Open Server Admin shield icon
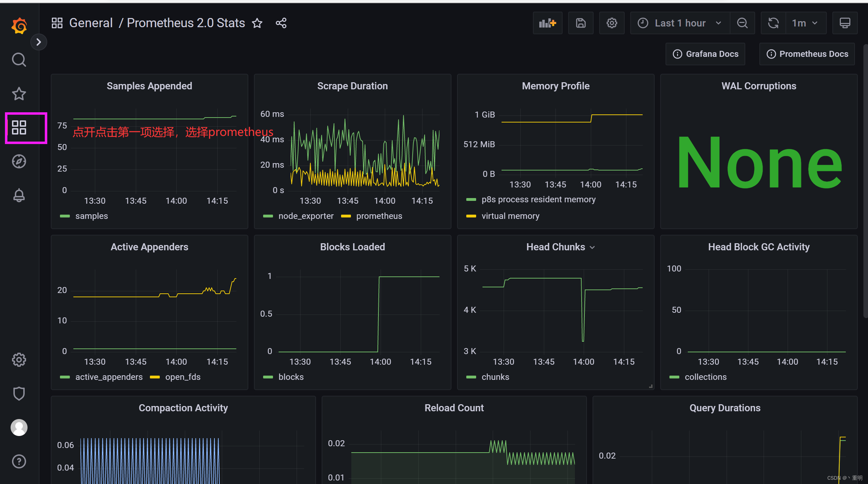 [x=19, y=394]
